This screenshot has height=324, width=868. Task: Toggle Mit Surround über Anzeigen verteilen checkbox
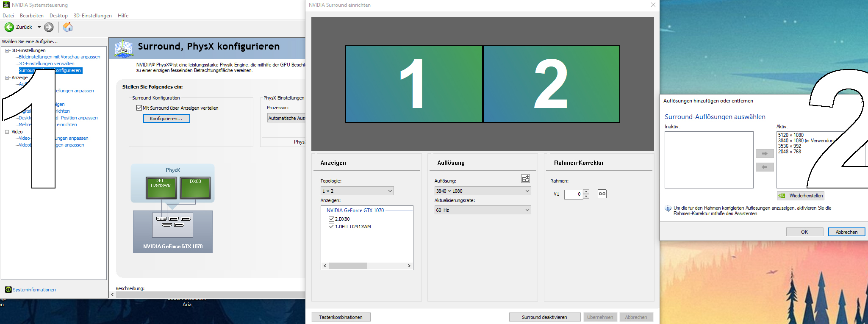pos(139,108)
